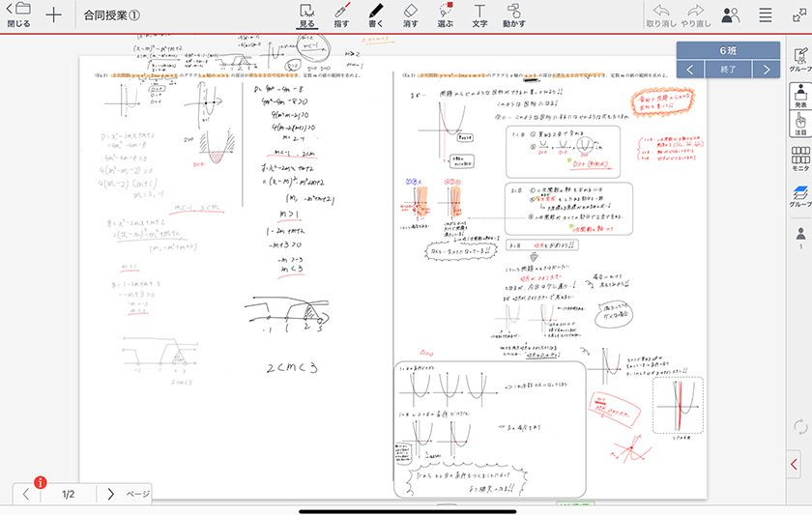Open the hamburger menu
The width and height of the screenshot is (812, 515).
766,15
